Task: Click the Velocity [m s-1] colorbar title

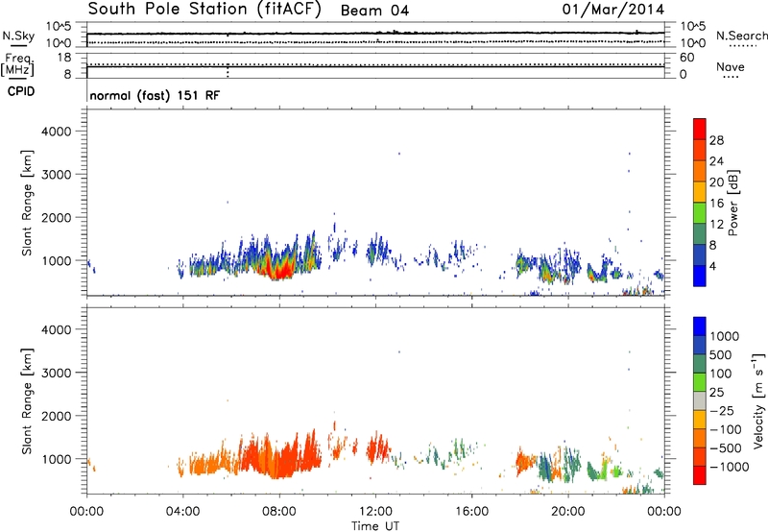Action: click(x=758, y=400)
